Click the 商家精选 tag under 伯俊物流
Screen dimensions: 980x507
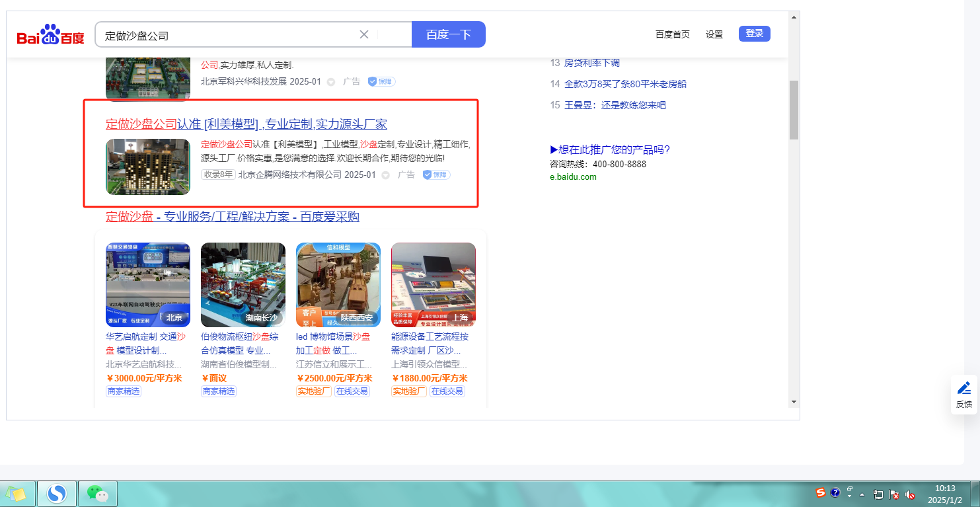(x=219, y=391)
